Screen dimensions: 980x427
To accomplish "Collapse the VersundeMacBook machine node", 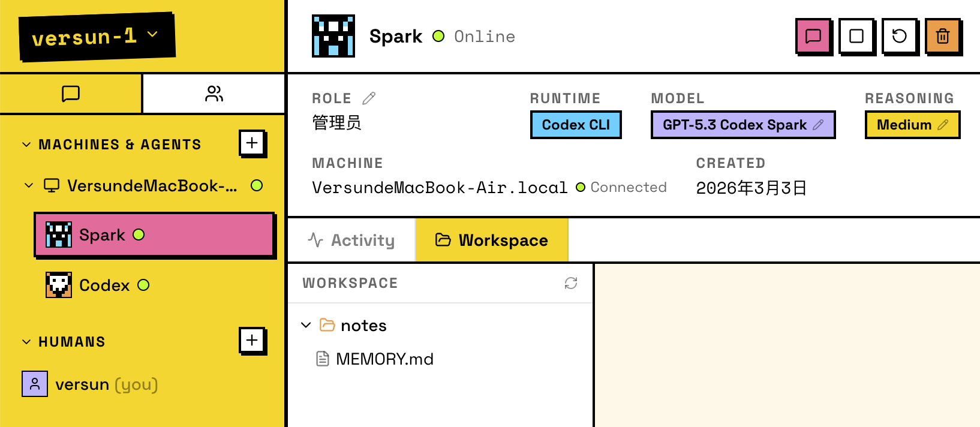I will click(29, 186).
